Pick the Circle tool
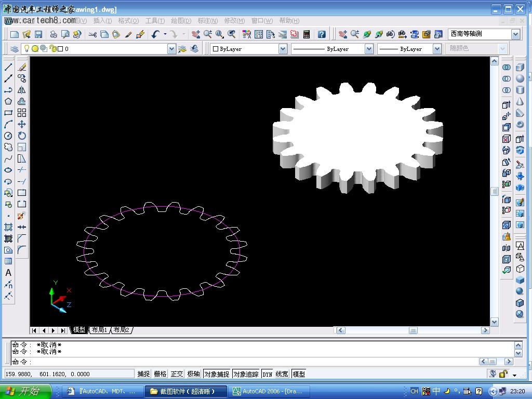Screen dimensions: 532x399 tap(8, 136)
